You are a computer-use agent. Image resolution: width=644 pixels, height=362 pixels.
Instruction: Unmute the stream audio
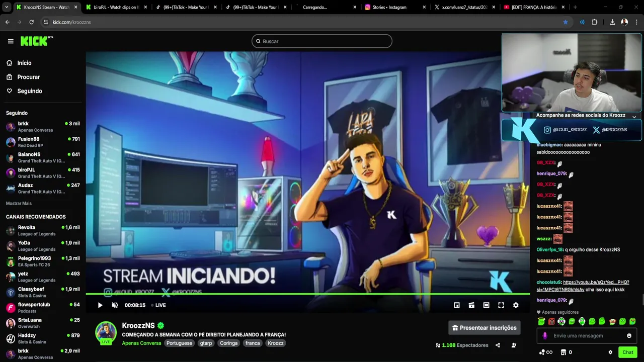pyautogui.click(x=115, y=305)
